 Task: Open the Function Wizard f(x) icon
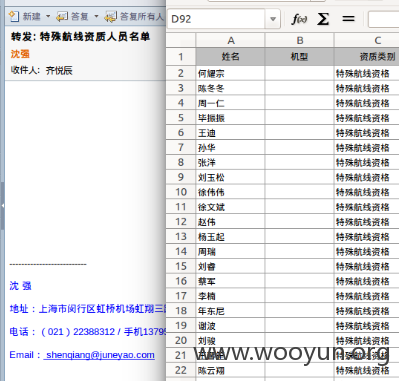(299, 19)
